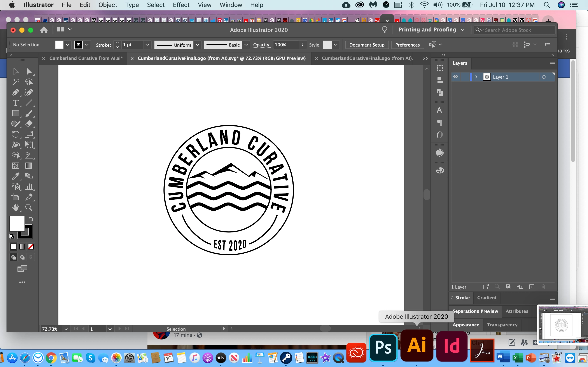Expand Layer 1 contents
Viewport: 588px width, 367px height.
click(476, 77)
